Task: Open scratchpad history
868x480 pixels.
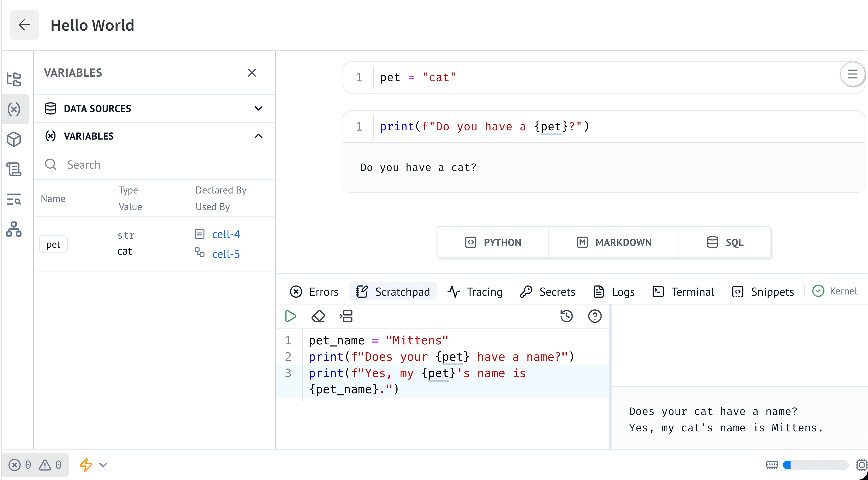Action: pos(566,316)
